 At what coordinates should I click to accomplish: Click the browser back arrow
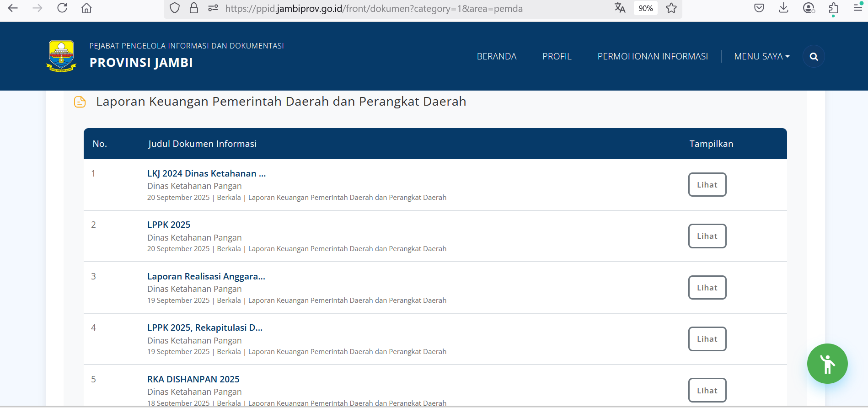[13, 8]
